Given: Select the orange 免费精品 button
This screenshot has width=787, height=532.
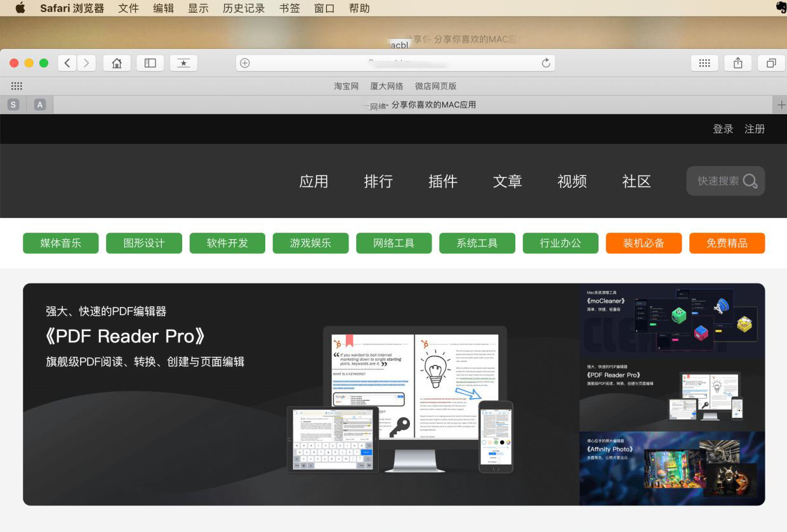Looking at the screenshot, I should tap(727, 243).
